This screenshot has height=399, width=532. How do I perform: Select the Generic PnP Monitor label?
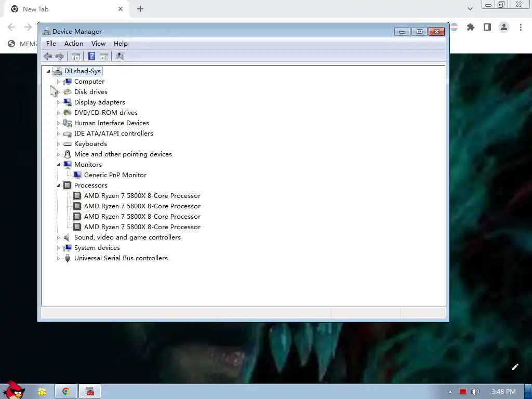[115, 175]
